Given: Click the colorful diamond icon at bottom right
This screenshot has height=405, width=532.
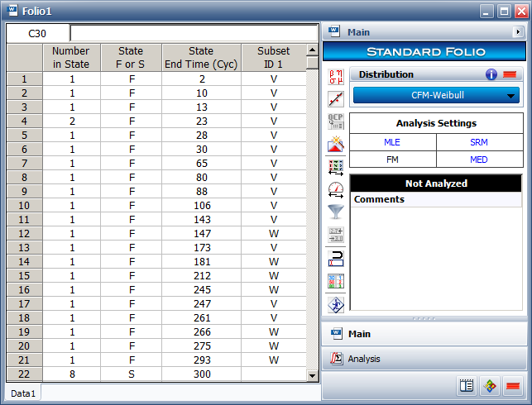Looking at the screenshot, I should point(490,386).
